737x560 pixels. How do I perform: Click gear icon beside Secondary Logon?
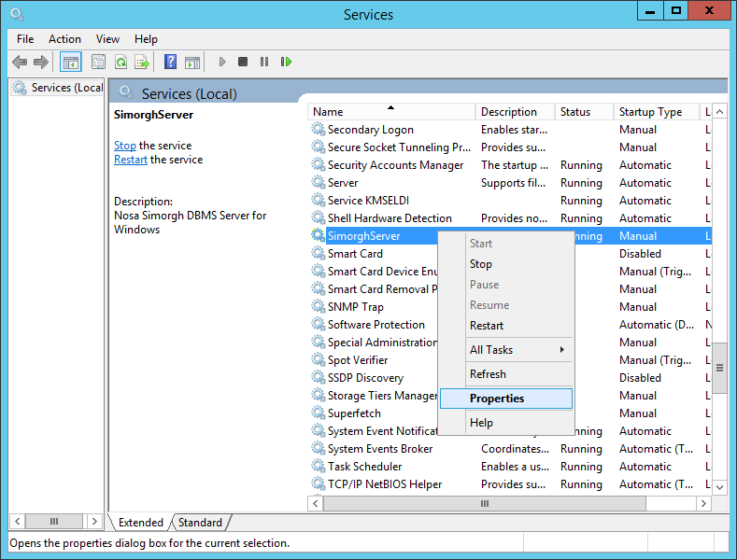click(x=319, y=129)
